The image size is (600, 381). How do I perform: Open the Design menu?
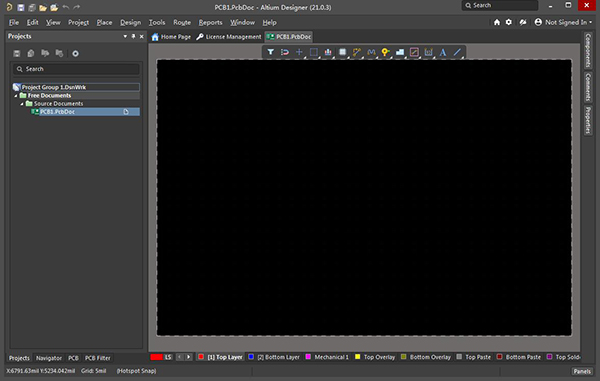130,23
